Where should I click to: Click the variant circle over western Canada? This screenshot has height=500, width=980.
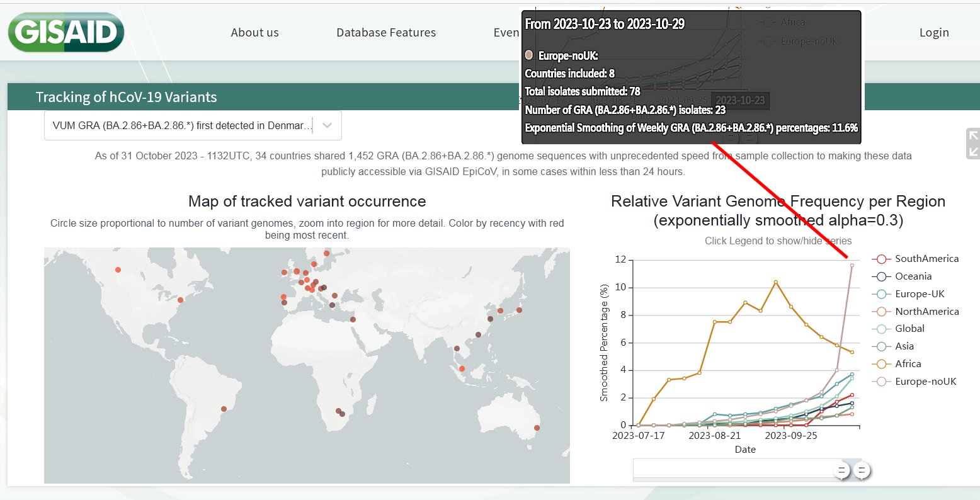pos(118,270)
